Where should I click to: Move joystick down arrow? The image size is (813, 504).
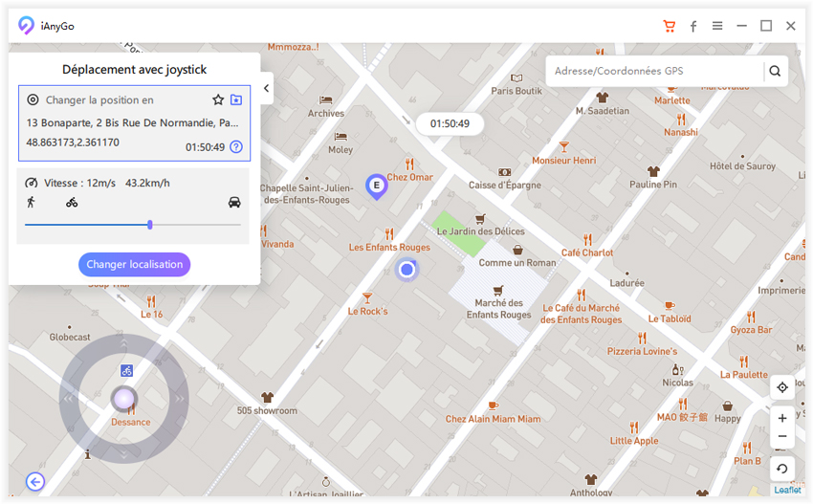click(x=123, y=454)
